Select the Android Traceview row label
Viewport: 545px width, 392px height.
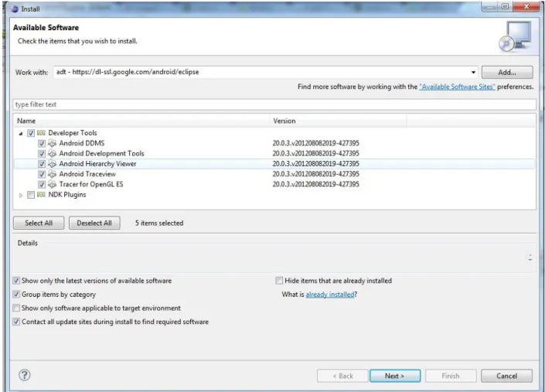(87, 174)
